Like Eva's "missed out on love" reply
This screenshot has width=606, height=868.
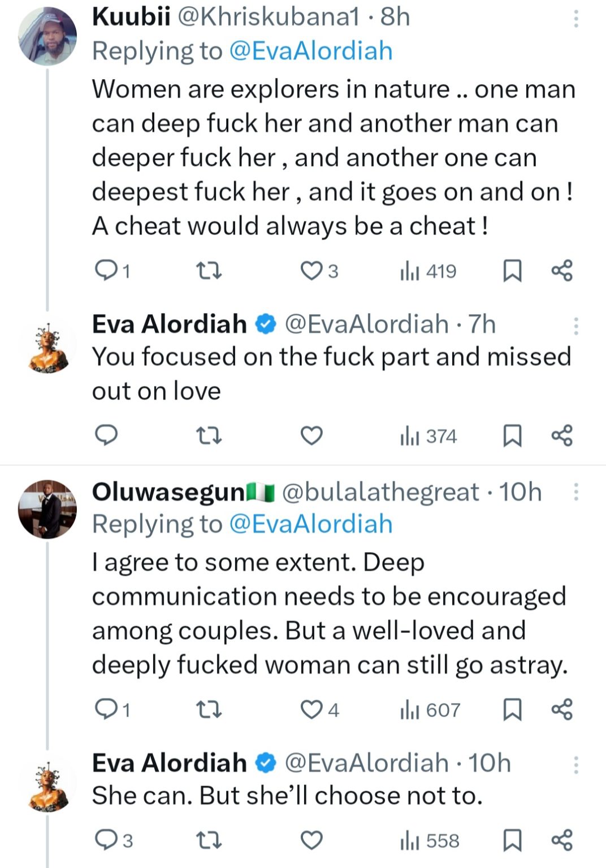pyautogui.click(x=311, y=436)
